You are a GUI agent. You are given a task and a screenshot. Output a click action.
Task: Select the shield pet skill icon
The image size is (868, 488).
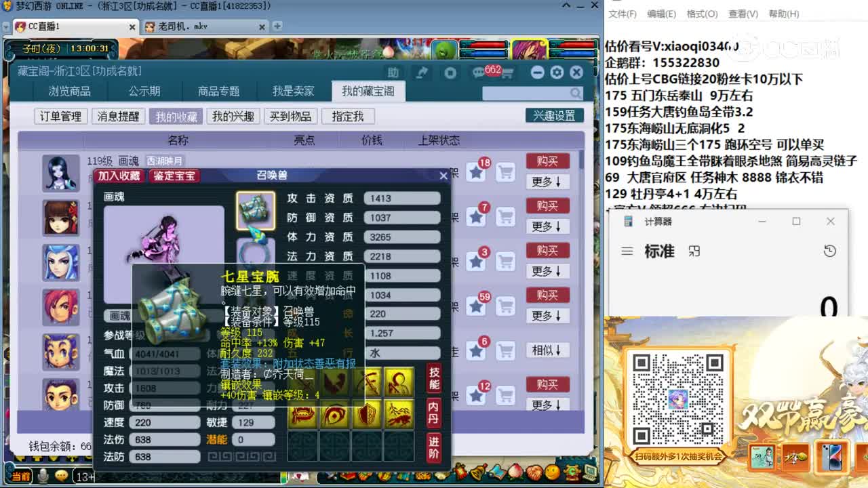point(367,414)
